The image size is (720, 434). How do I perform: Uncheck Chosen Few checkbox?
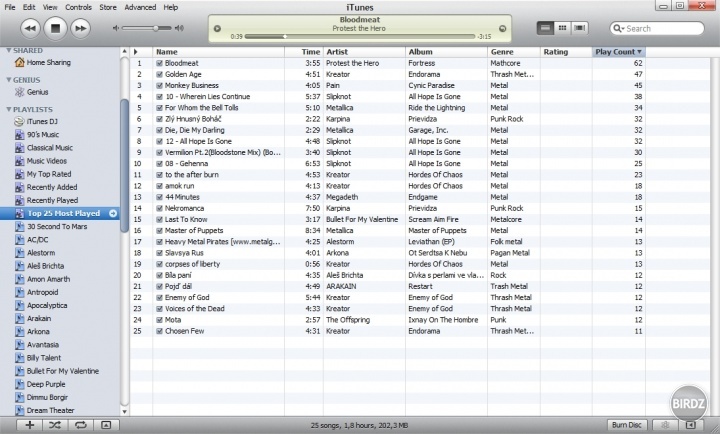[x=159, y=331]
